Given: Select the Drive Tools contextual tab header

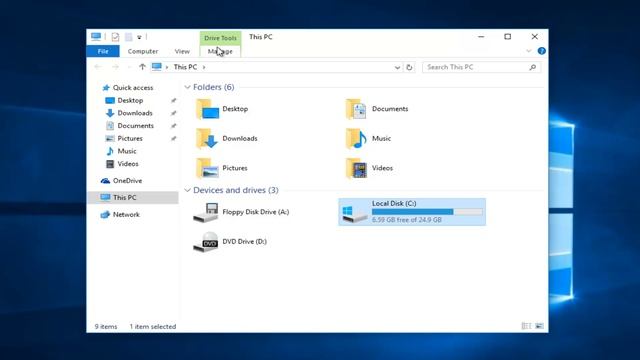Looking at the screenshot, I should (220, 38).
